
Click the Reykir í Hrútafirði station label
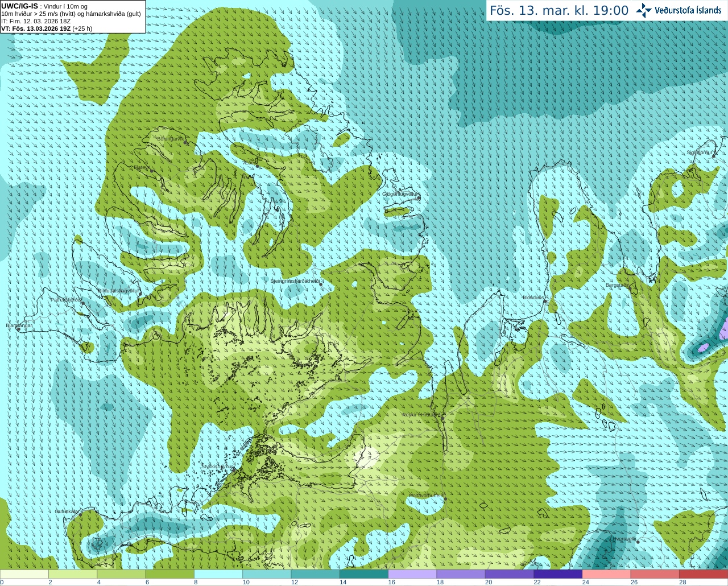(421, 415)
